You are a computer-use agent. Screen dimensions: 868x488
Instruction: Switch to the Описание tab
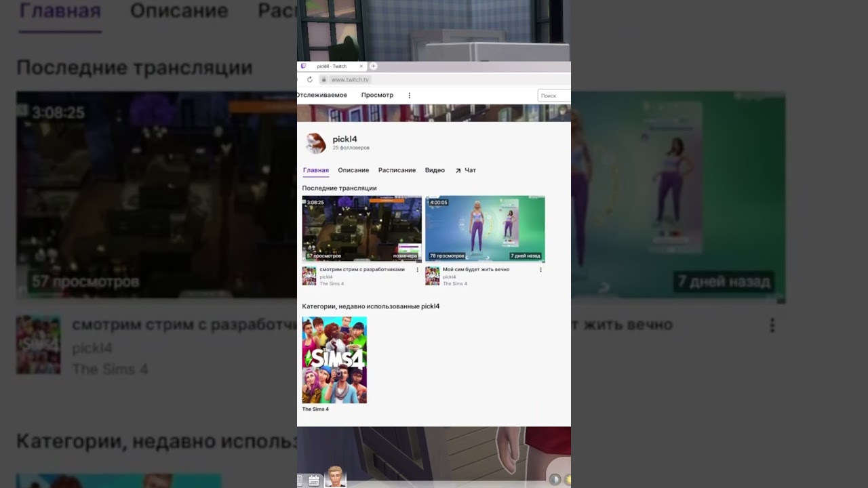353,170
